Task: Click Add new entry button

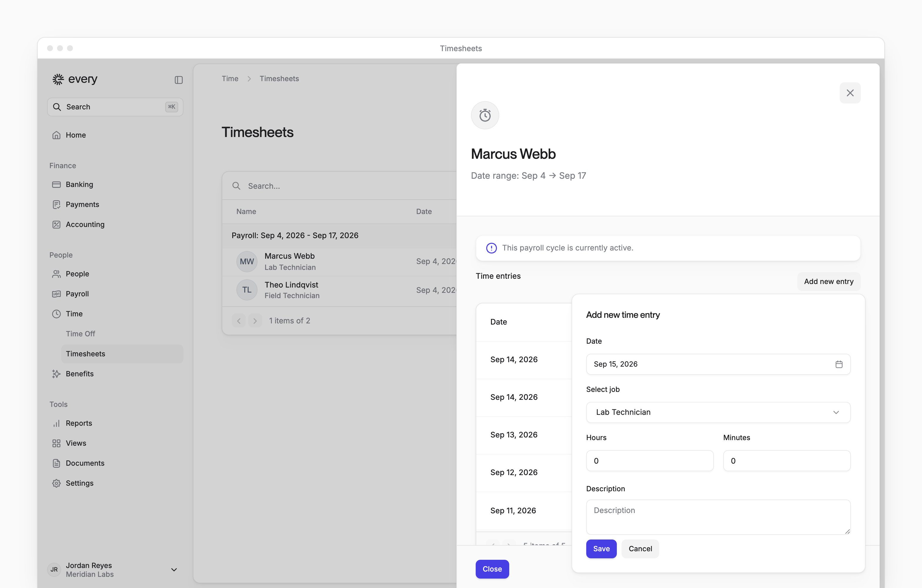Action: [x=829, y=281]
